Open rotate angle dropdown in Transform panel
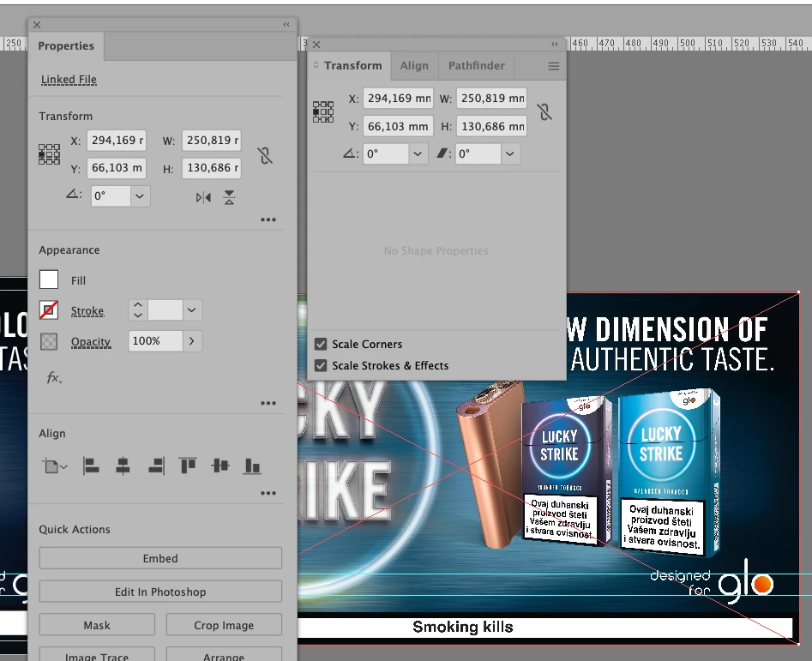812x661 pixels. click(x=418, y=153)
